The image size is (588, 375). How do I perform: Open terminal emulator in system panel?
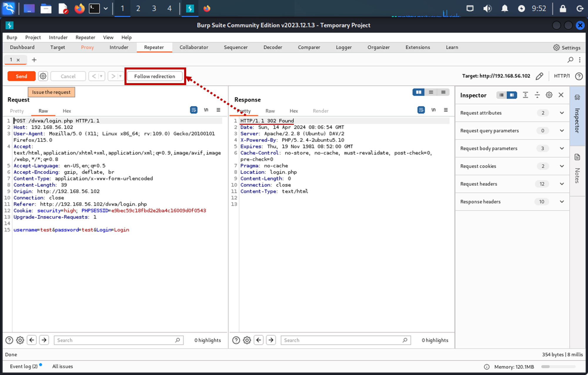point(94,9)
